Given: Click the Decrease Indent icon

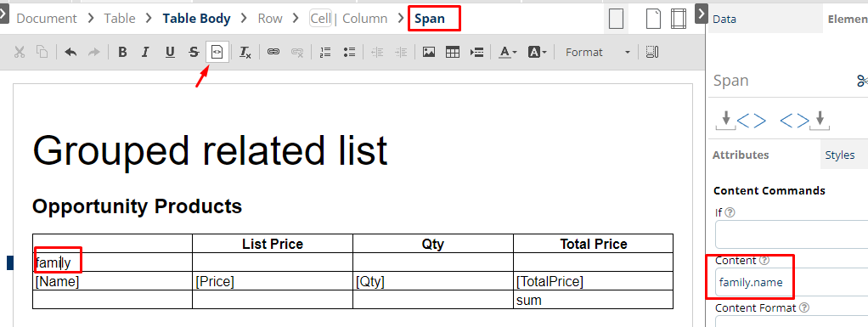Looking at the screenshot, I should click(378, 52).
